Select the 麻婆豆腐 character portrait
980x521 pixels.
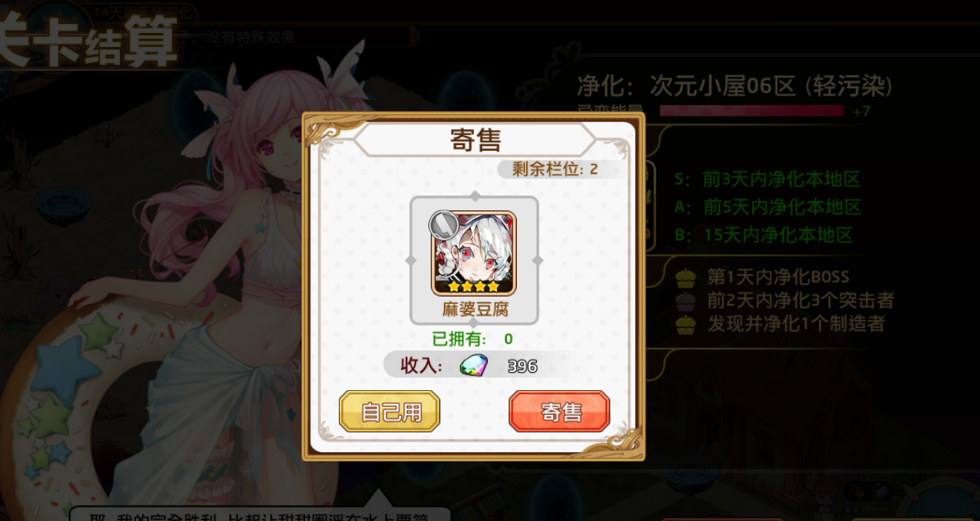click(x=475, y=253)
